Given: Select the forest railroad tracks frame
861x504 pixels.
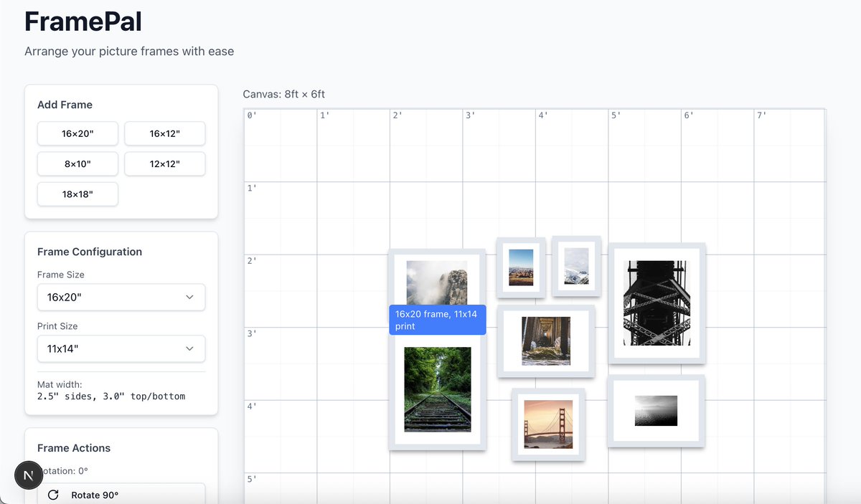Looking at the screenshot, I should tap(438, 389).
